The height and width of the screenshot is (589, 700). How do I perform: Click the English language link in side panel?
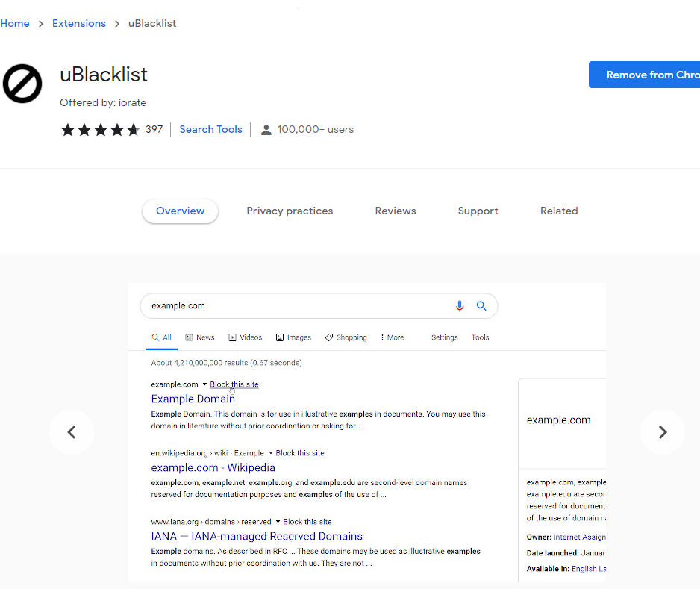click(x=588, y=569)
